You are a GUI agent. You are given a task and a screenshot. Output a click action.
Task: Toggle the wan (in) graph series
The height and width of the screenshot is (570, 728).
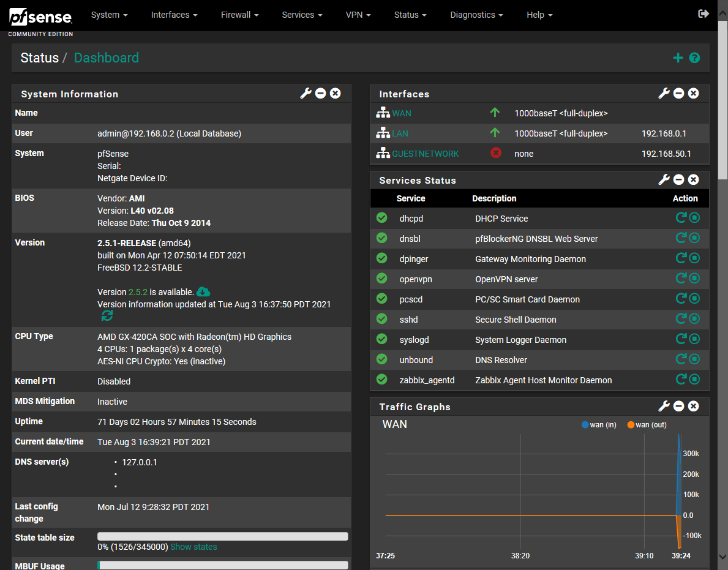pos(598,424)
